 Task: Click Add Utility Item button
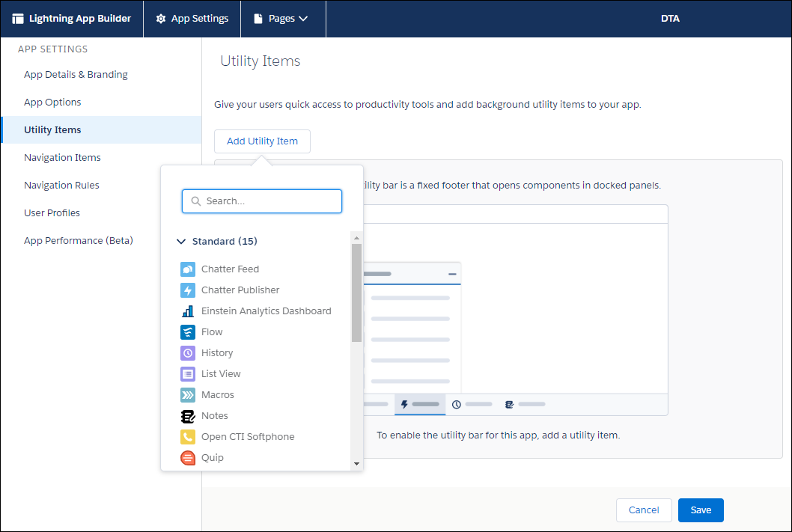(262, 141)
